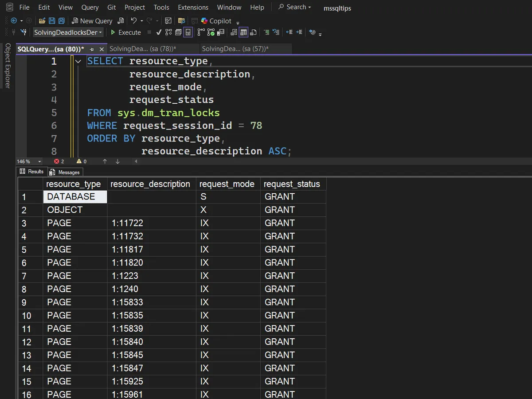Screen dimensions: 532x399
Task: Click the Save All icon
Action: tap(61, 21)
